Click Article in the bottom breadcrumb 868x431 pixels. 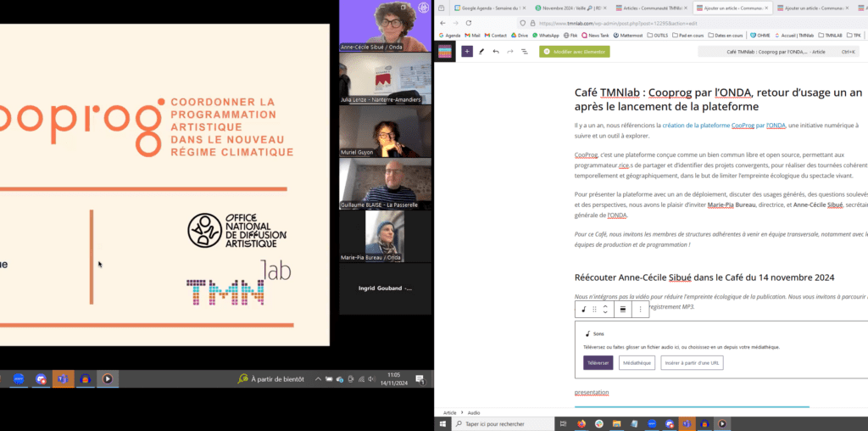click(450, 412)
